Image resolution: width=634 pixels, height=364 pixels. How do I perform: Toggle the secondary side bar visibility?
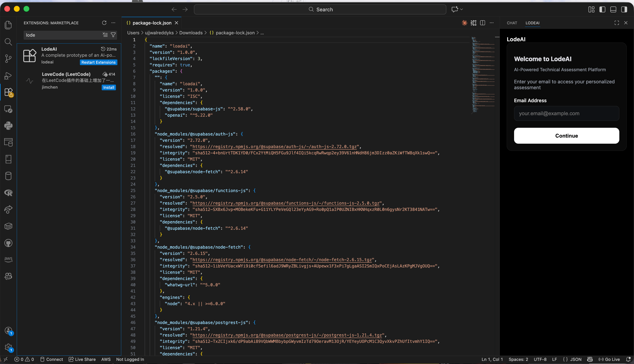[x=624, y=9]
